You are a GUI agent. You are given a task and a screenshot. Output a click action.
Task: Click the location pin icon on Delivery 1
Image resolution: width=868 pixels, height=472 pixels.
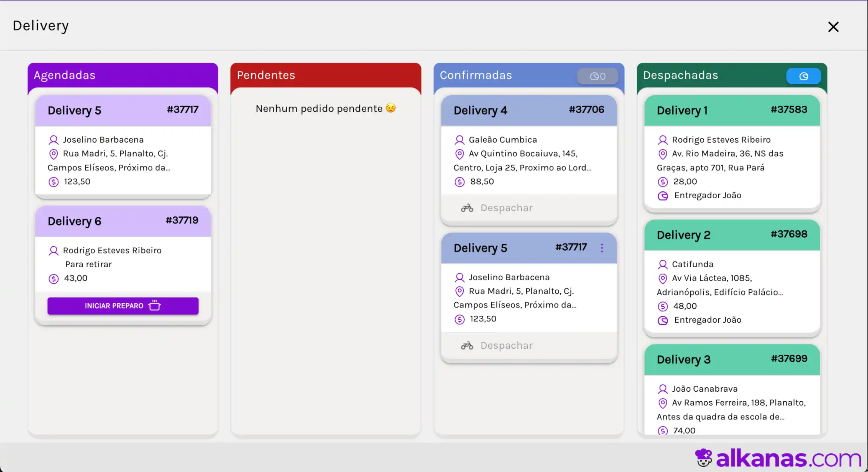tap(662, 154)
